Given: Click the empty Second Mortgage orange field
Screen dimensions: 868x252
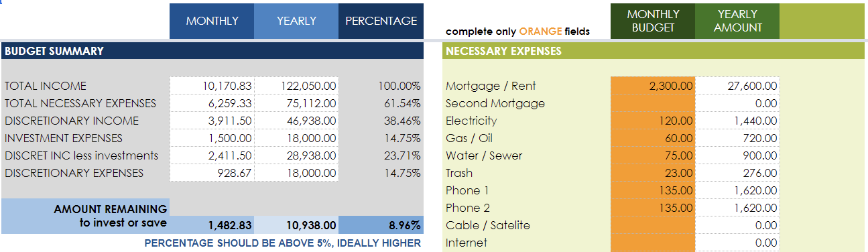Looking at the screenshot, I should click(x=653, y=103).
